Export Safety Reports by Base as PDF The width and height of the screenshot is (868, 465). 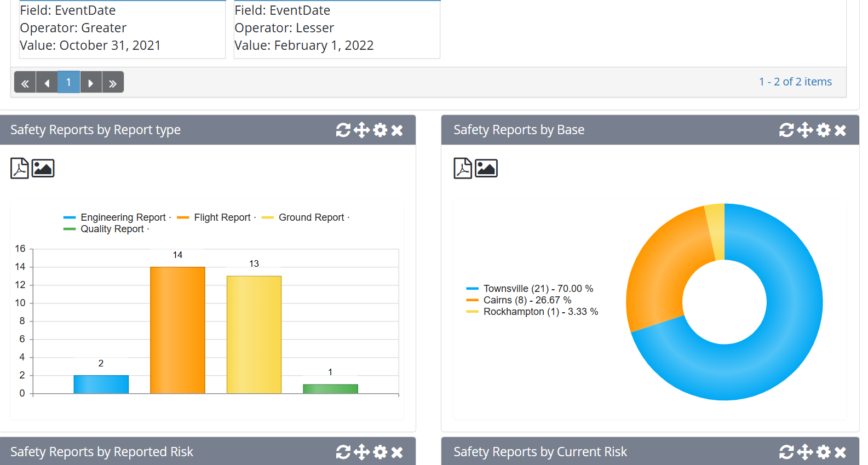(x=463, y=168)
